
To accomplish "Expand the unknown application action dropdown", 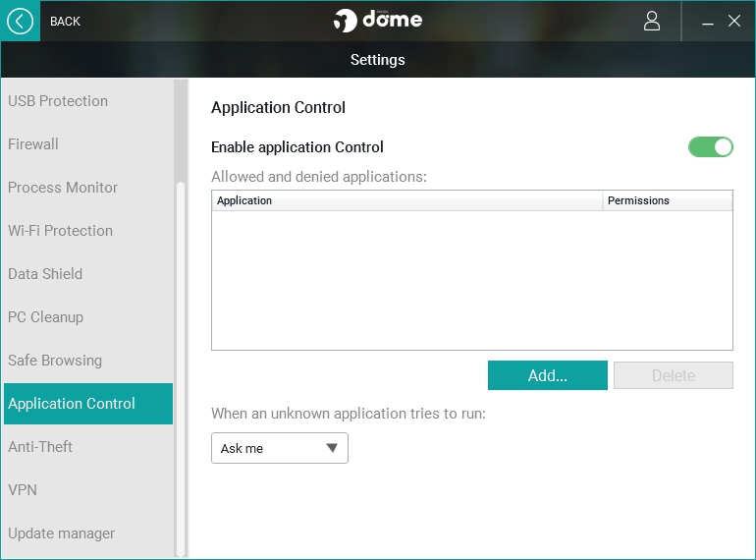I will (280, 448).
